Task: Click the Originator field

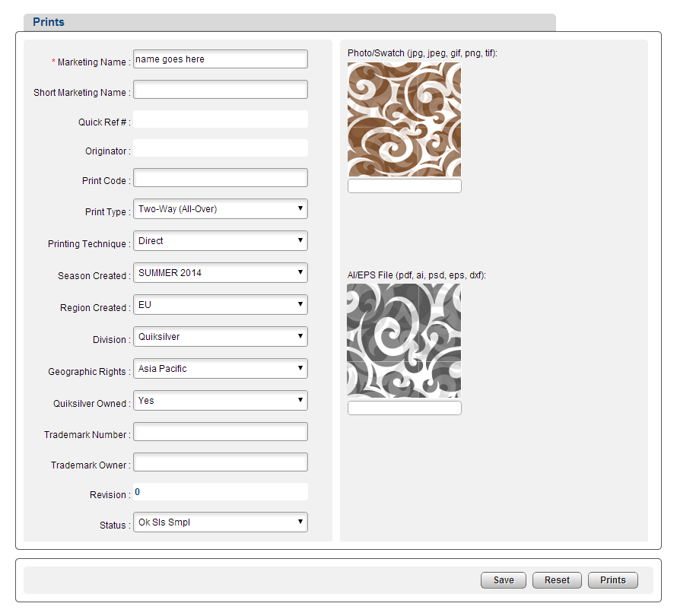Action: pyautogui.click(x=220, y=148)
